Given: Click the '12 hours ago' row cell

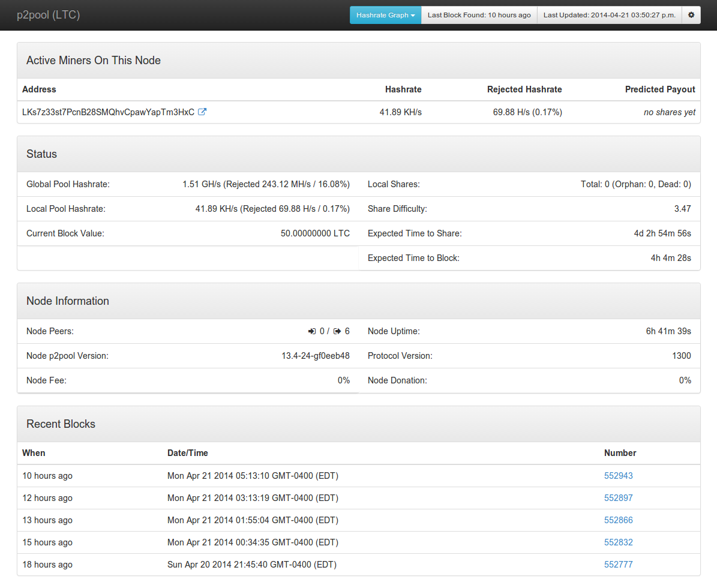Looking at the screenshot, I should point(47,498).
